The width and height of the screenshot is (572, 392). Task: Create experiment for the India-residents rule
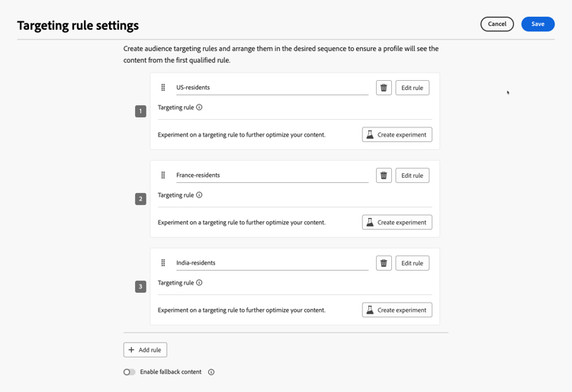tap(397, 310)
